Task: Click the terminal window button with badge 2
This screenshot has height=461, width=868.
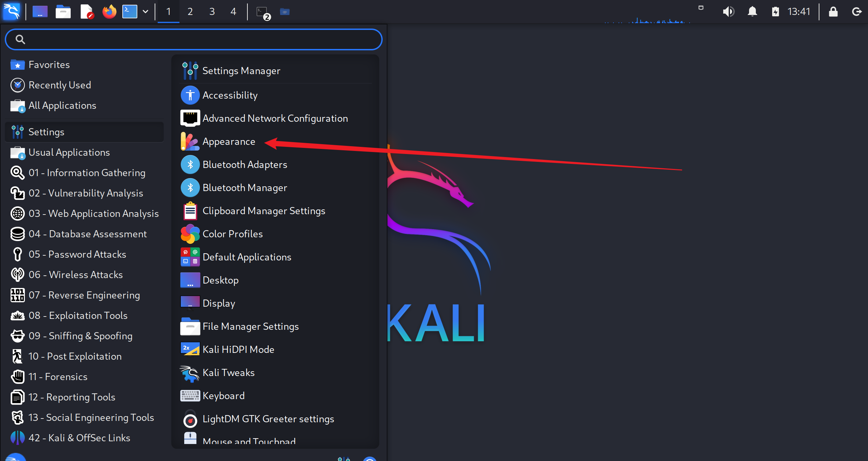Action: tap(263, 13)
